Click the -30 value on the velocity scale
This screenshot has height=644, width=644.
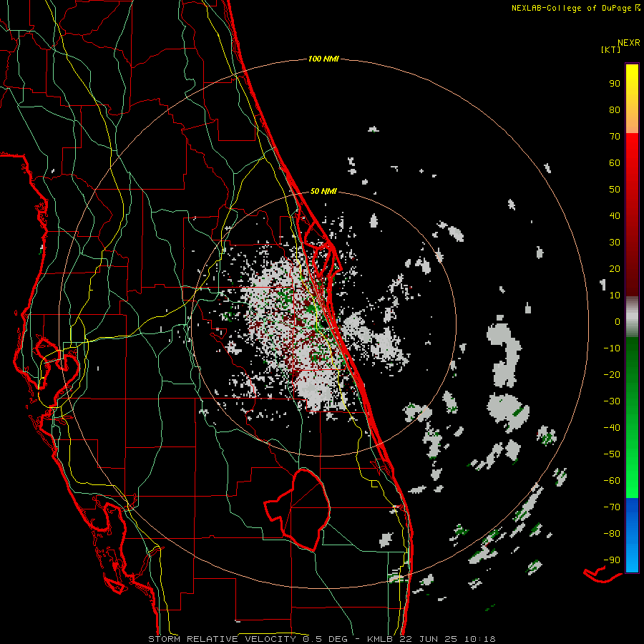[x=612, y=401]
